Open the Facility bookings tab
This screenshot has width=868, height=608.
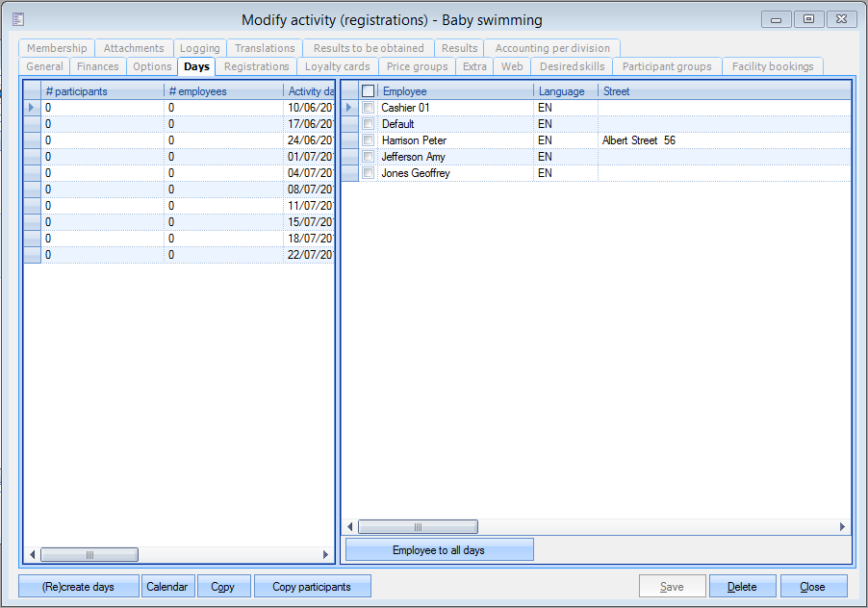[x=772, y=66]
